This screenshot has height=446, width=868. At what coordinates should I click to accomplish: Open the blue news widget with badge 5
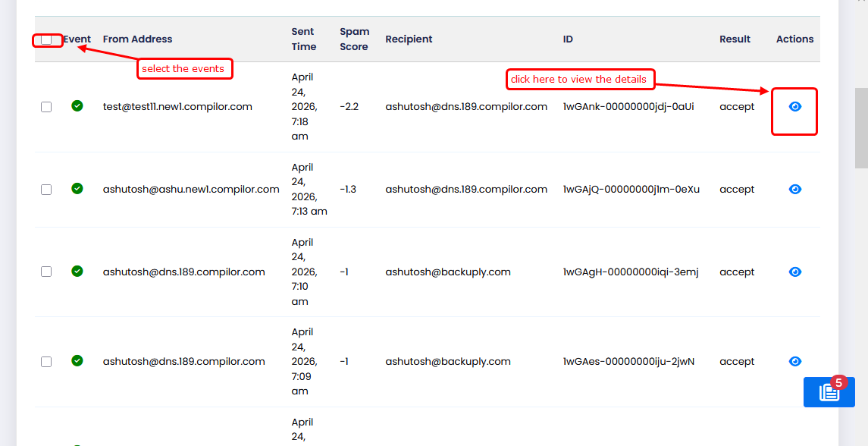pyautogui.click(x=829, y=392)
